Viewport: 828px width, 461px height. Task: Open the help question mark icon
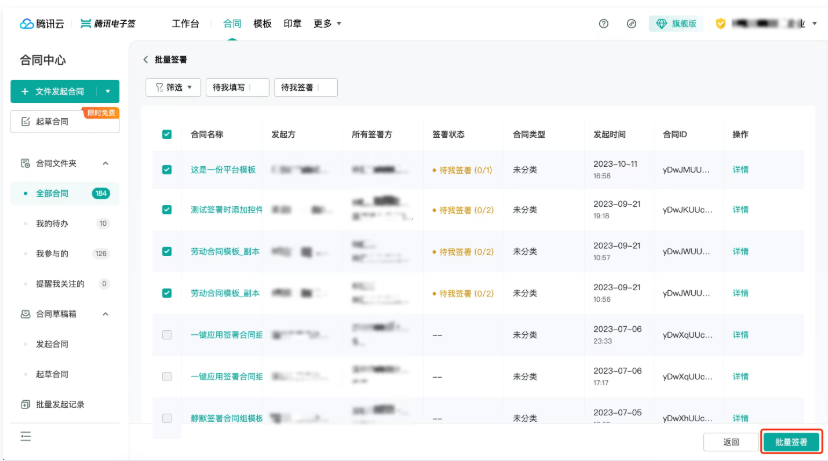point(604,24)
